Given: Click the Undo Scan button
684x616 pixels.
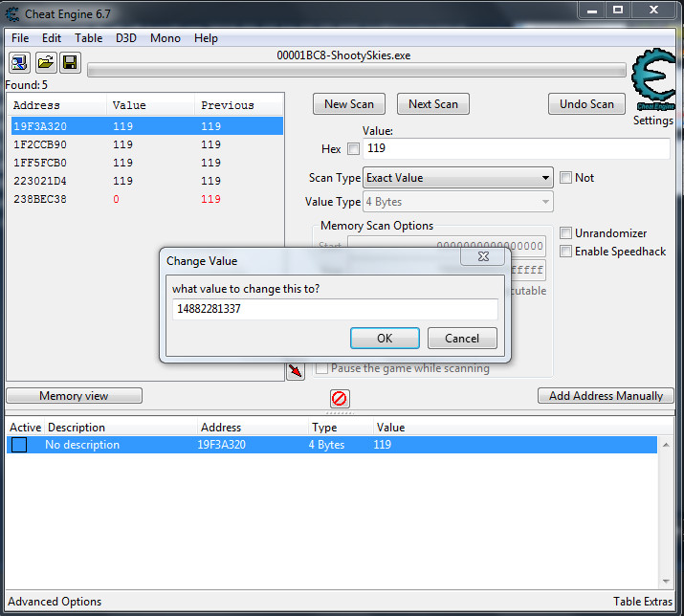Looking at the screenshot, I should [586, 104].
